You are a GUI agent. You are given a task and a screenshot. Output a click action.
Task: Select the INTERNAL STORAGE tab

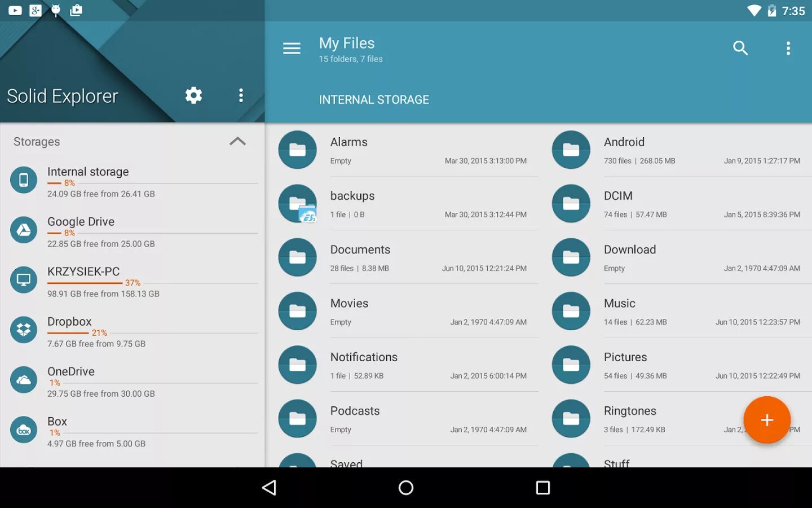pos(374,100)
